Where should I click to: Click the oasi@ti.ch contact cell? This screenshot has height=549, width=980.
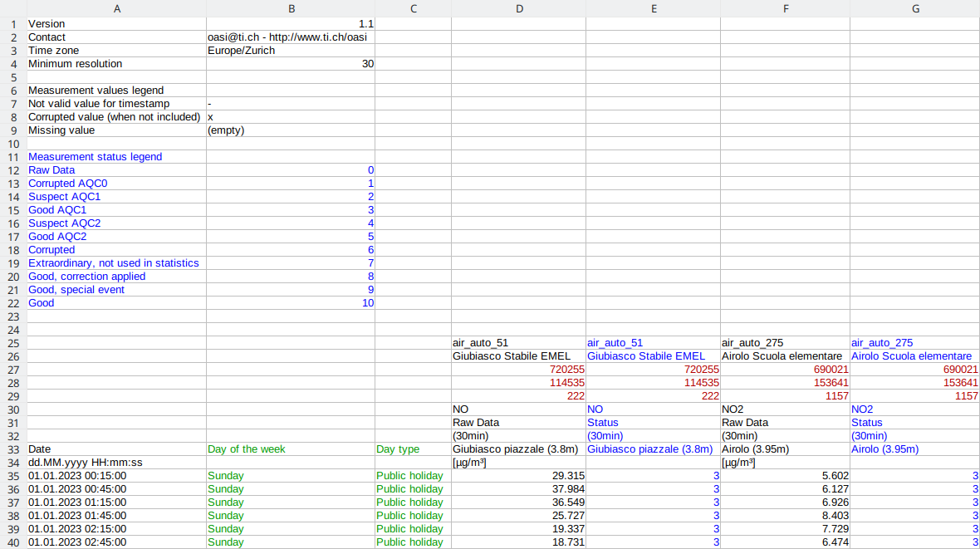coord(291,37)
